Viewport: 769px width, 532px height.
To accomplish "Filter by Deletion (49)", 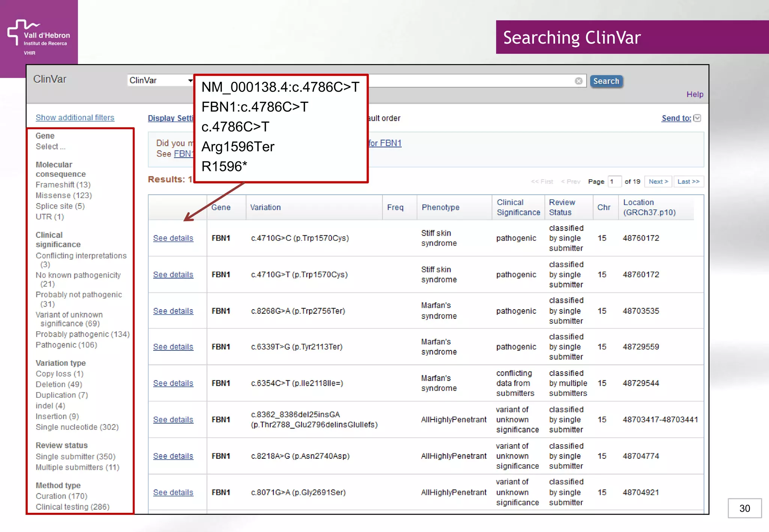I will pos(59,384).
